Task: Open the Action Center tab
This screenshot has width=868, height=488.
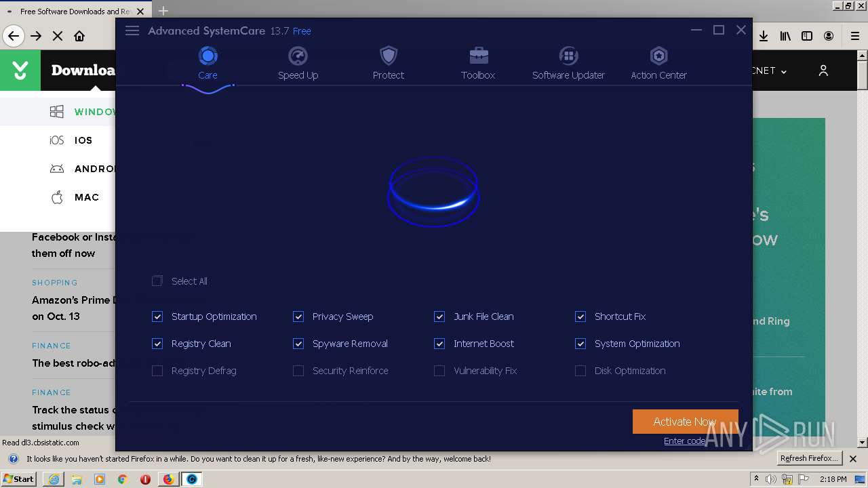Action: (x=658, y=64)
